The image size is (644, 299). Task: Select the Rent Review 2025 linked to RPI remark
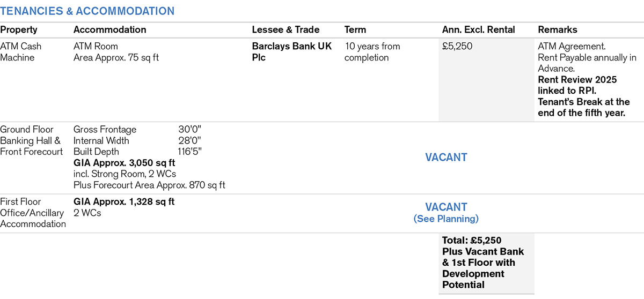point(577,85)
